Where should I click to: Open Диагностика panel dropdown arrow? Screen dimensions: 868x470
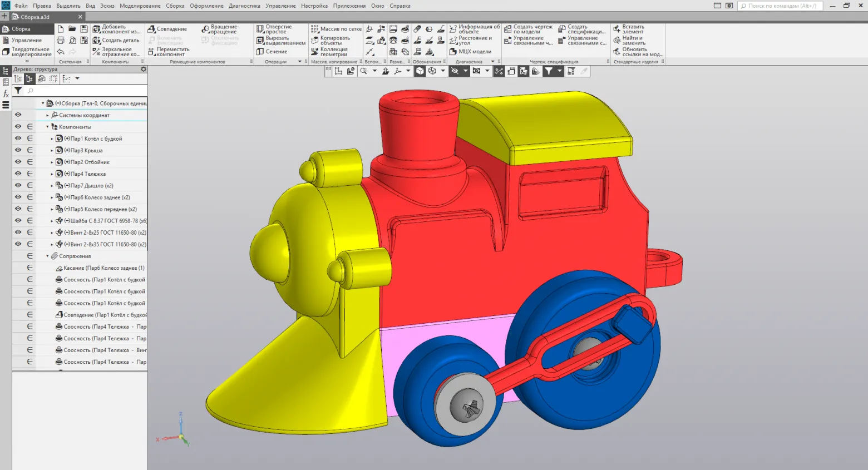point(492,62)
